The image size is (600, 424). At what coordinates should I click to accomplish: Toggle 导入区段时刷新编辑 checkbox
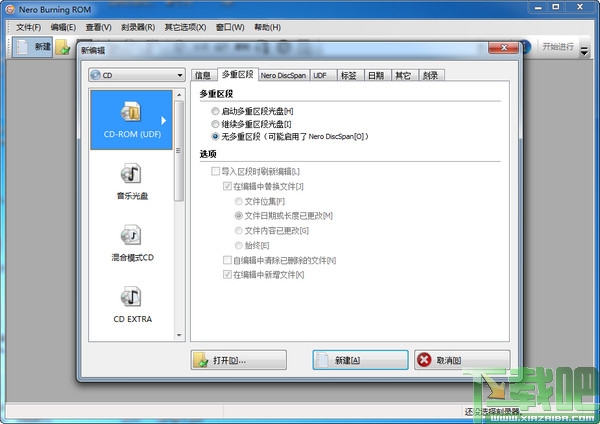(215, 171)
